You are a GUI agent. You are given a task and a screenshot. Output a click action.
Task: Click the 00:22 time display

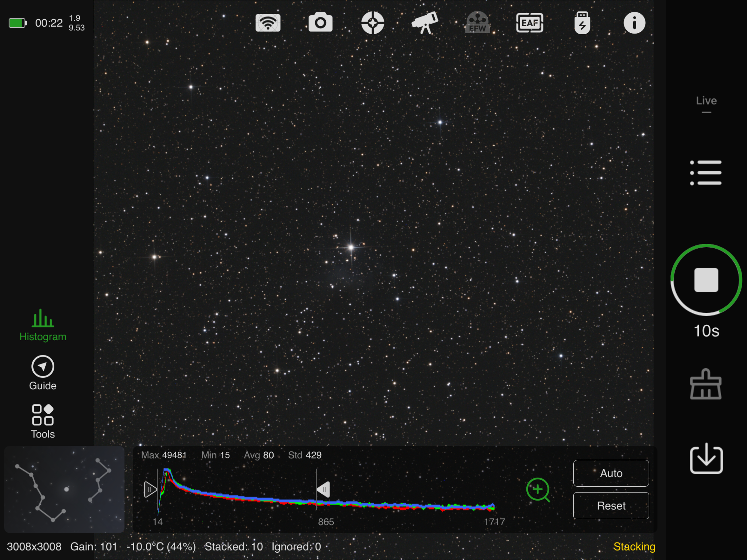(x=49, y=23)
